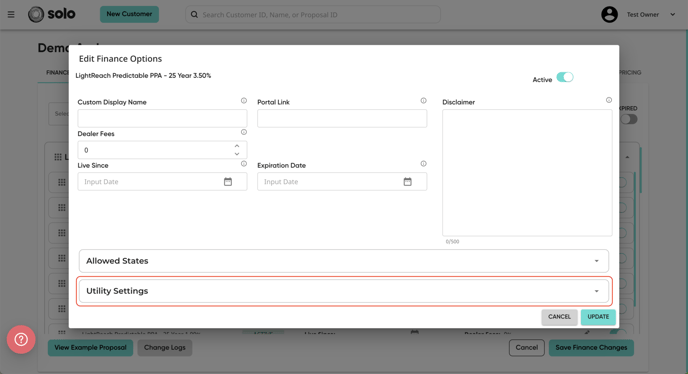Screen dimensions: 688x374
Task: Click the Dealer Fees info icon
Action: (x=244, y=132)
